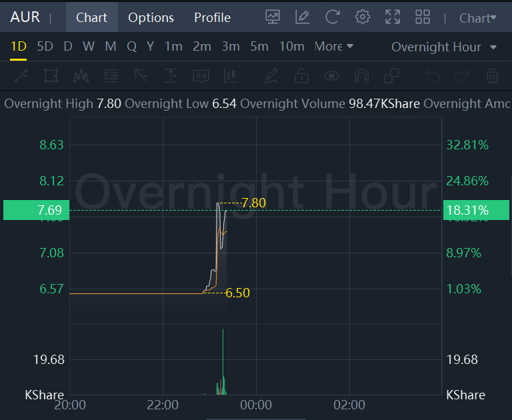Screen dimensions: 512x420
Task: Click the 8.63 price axis label
Action: click(x=51, y=145)
